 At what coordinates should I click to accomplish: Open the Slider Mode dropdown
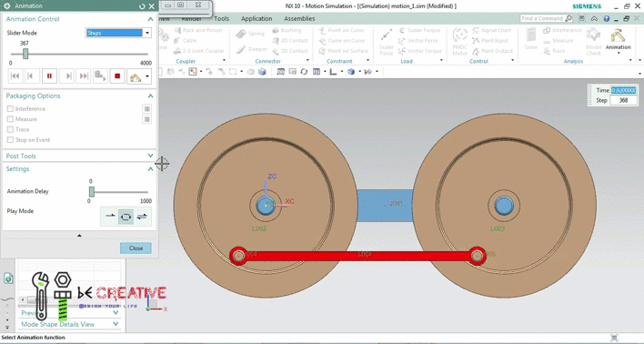pyautogui.click(x=147, y=33)
